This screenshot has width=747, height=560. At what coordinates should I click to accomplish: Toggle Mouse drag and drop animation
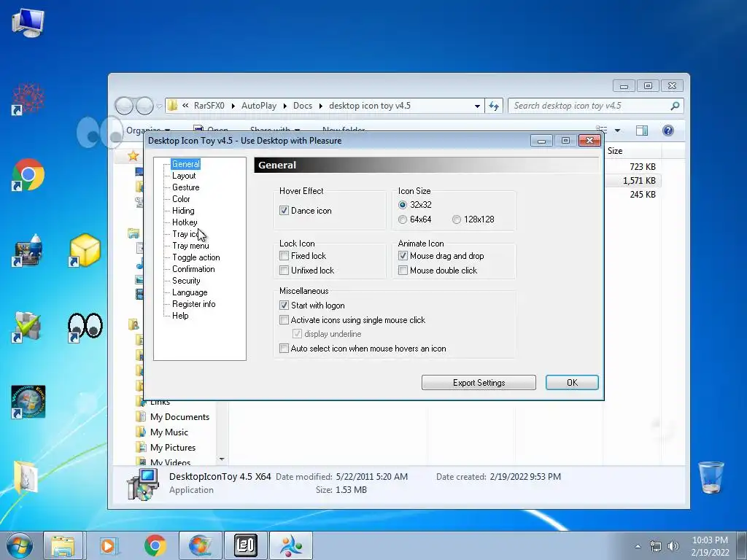click(403, 256)
